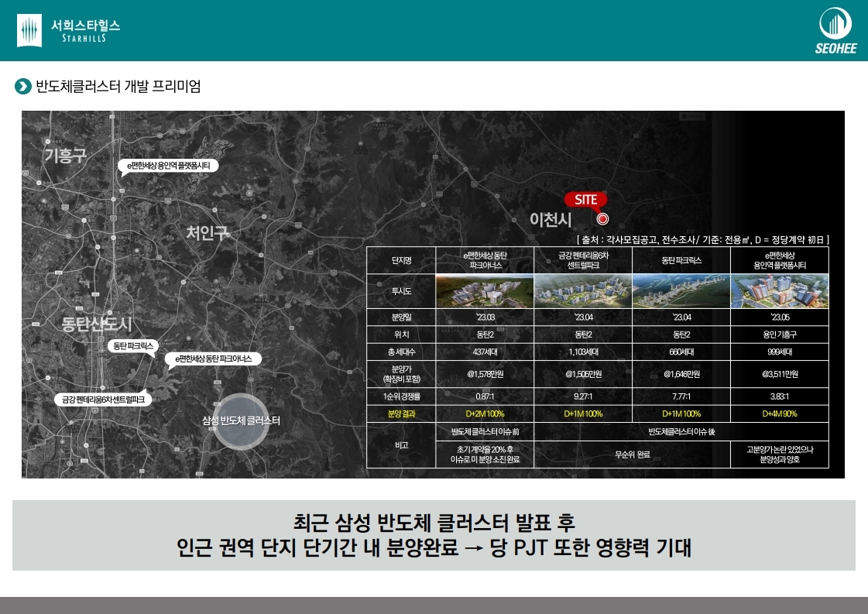The image size is (868, 614).
Task: Click the red SITE label on the map
Action: tap(585, 200)
